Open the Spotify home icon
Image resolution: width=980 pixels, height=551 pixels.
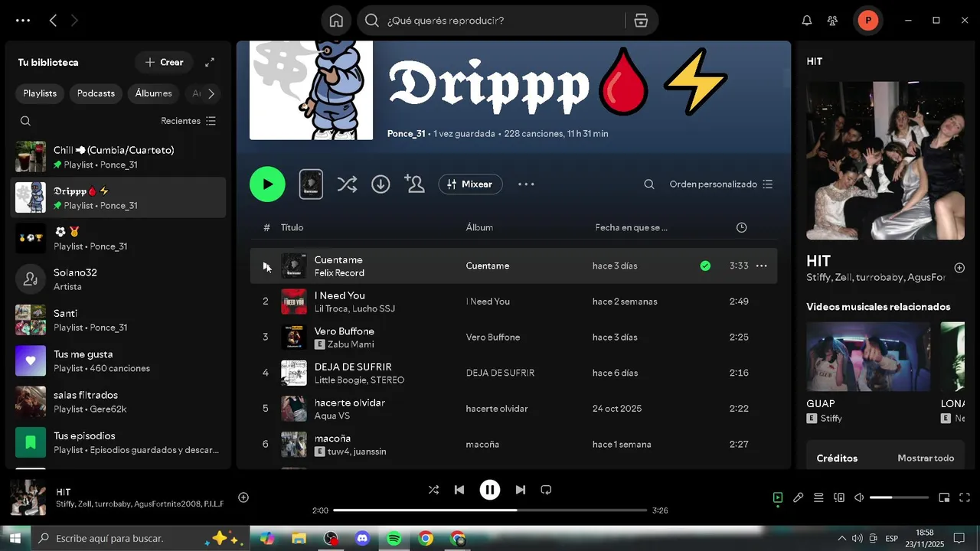click(x=336, y=21)
